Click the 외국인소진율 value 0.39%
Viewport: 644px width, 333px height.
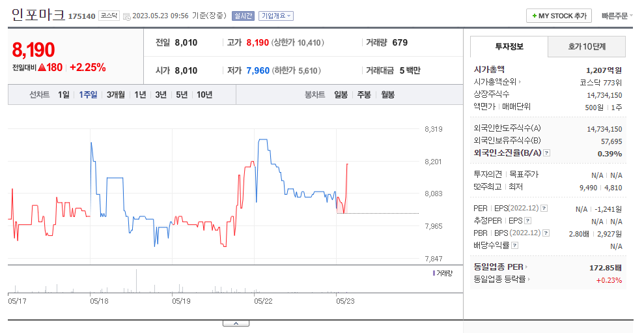pos(609,153)
